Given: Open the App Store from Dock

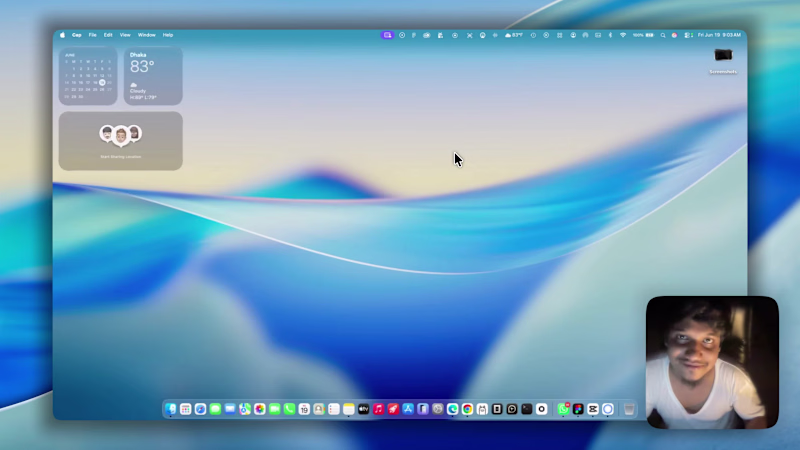Looking at the screenshot, I should pyautogui.click(x=408, y=409).
